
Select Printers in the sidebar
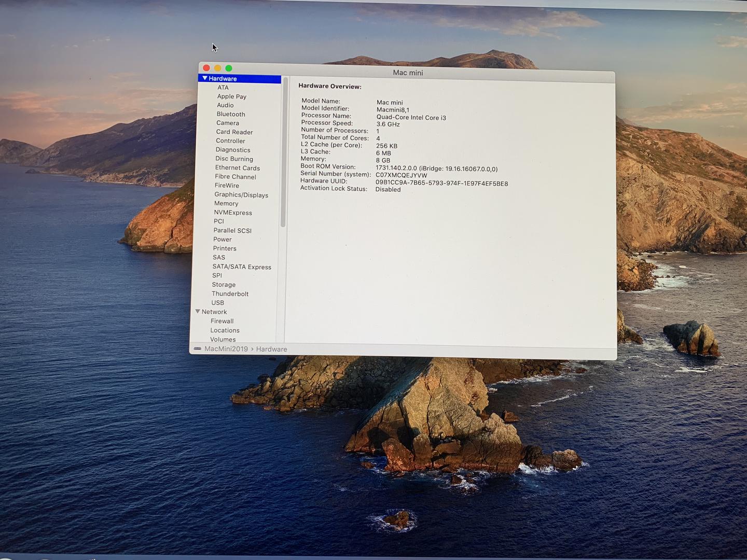(x=225, y=248)
